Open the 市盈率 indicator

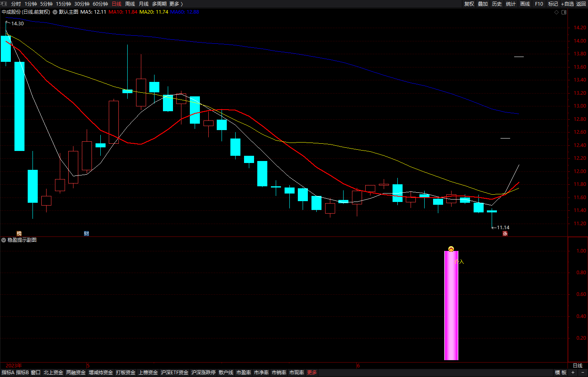click(244, 373)
